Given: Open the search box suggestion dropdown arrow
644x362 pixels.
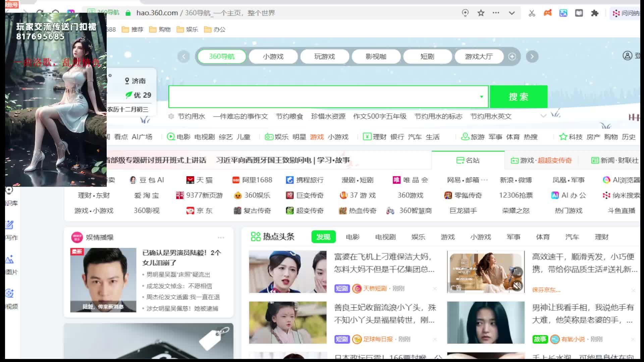Looking at the screenshot, I should (x=481, y=97).
